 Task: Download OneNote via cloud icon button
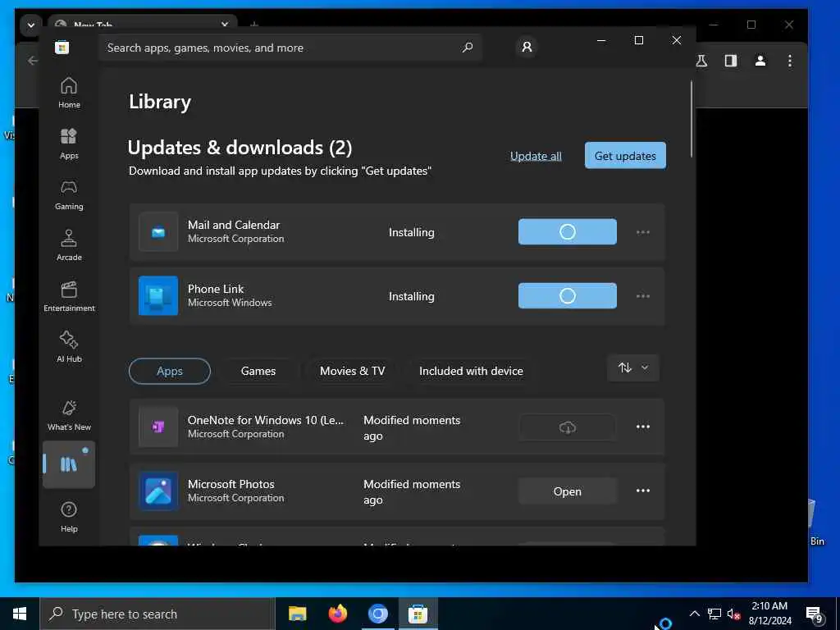(x=568, y=427)
